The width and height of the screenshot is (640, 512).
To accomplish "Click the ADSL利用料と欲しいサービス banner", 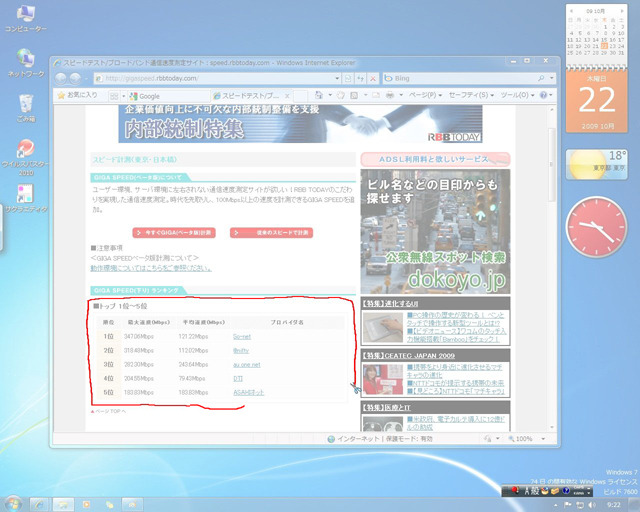I will [436, 159].
